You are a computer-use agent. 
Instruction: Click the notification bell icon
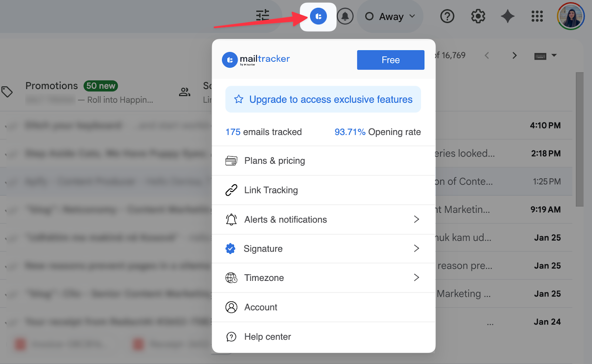coord(345,16)
